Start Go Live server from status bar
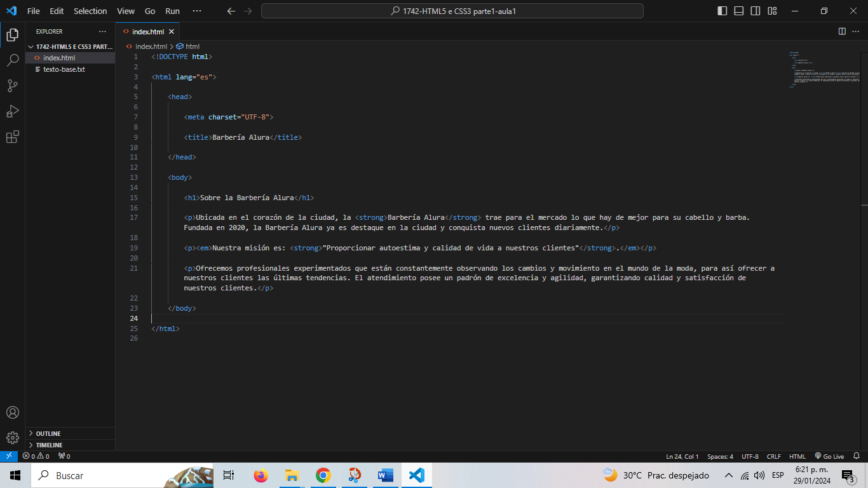 829,456
